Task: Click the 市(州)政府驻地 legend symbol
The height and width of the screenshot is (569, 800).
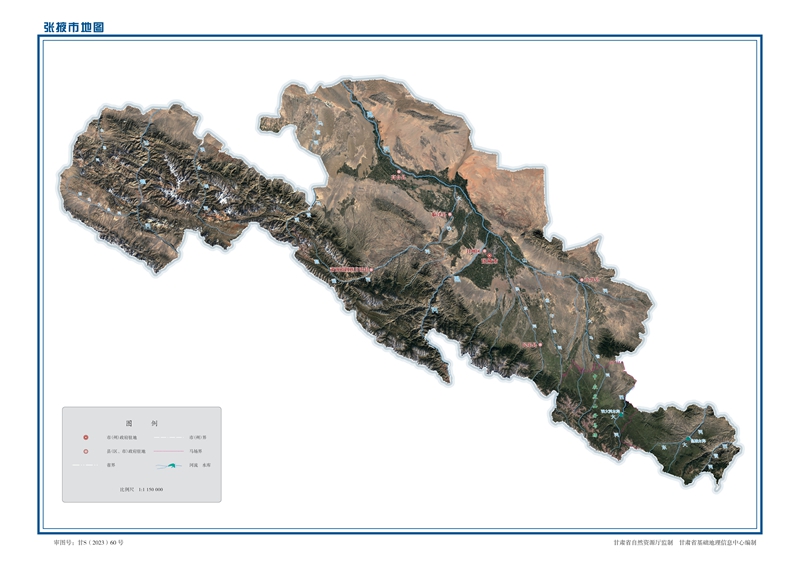Action: [x=86, y=438]
